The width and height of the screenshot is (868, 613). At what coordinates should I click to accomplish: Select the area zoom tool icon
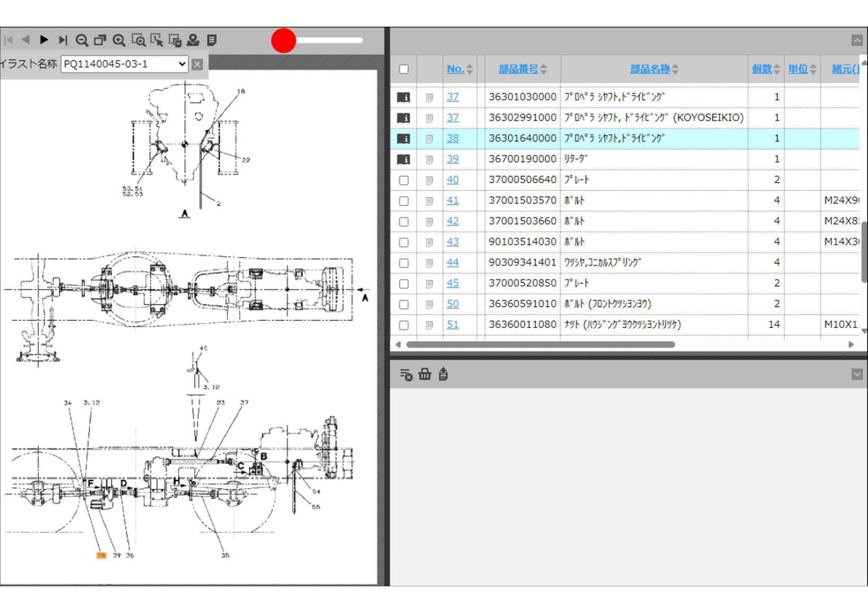click(138, 40)
